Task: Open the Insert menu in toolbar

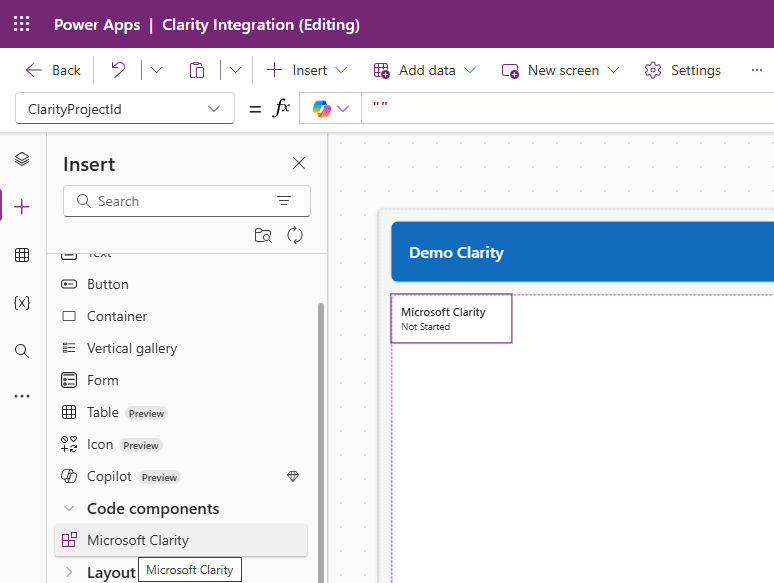Action: click(308, 70)
